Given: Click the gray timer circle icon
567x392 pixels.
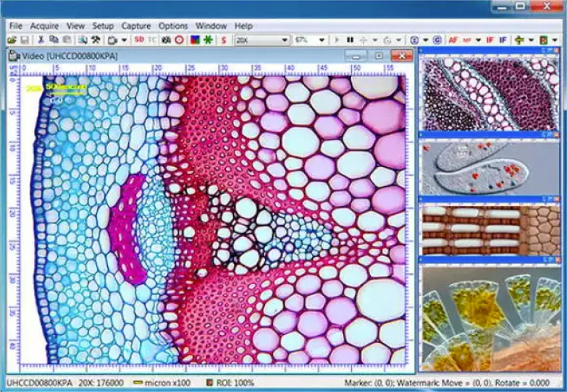Looking at the screenshot, I should point(387,40).
